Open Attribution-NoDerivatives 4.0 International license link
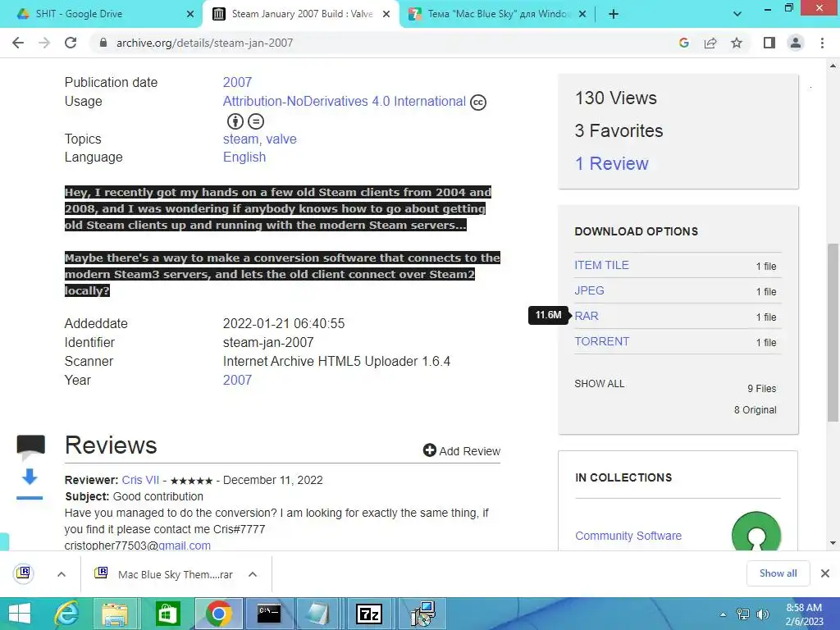The width and height of the screenshot is (840, 630). (x=345, y=101)
